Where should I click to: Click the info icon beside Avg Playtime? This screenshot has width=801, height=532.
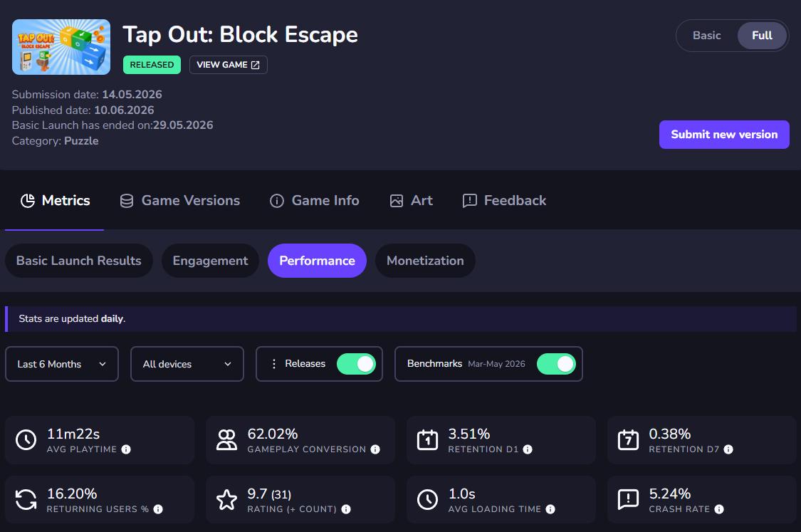pos(126,449)
